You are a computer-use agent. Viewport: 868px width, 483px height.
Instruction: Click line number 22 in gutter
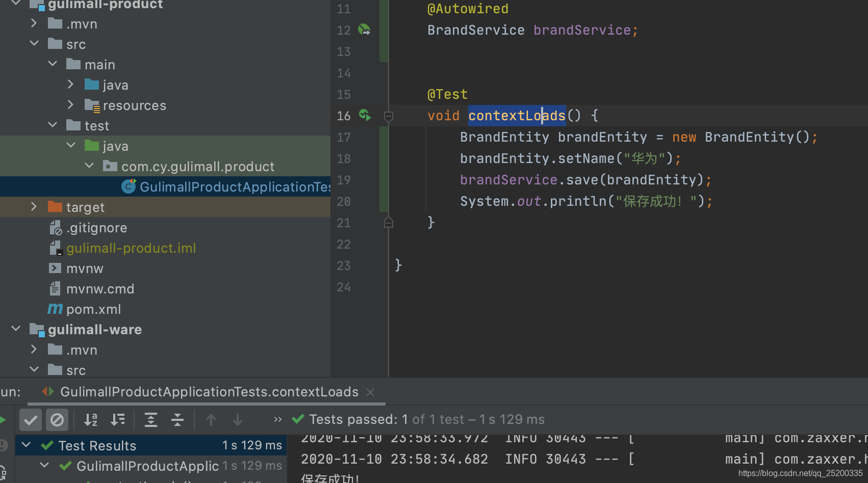(344, 244)
